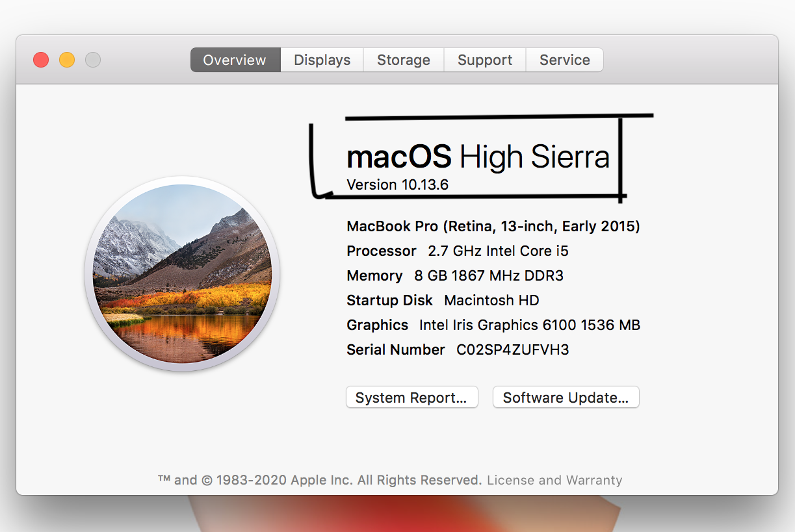Click the Software Update... button
Screen dimensions: 795x532
point(566,398)
